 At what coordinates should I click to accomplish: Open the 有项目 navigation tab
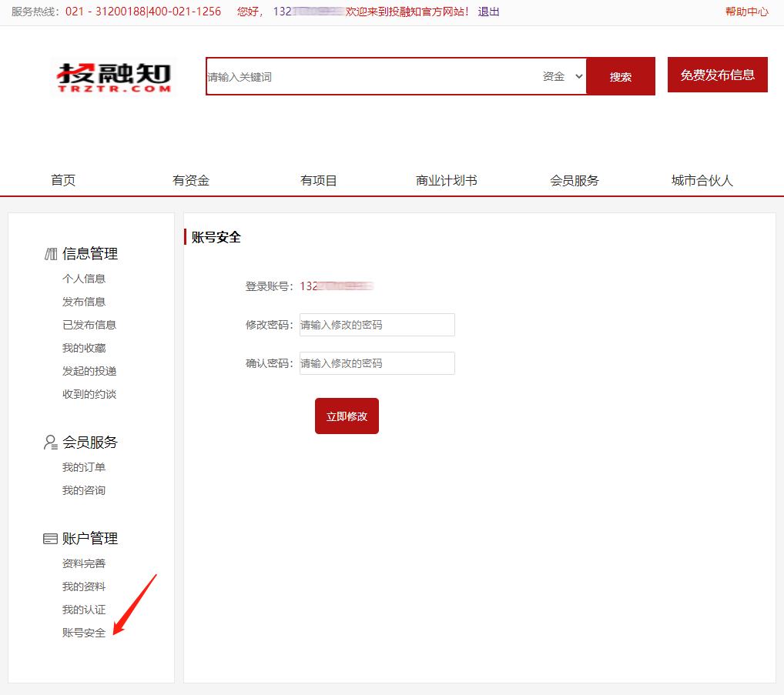pyautogui.click(x=318, y=180)
